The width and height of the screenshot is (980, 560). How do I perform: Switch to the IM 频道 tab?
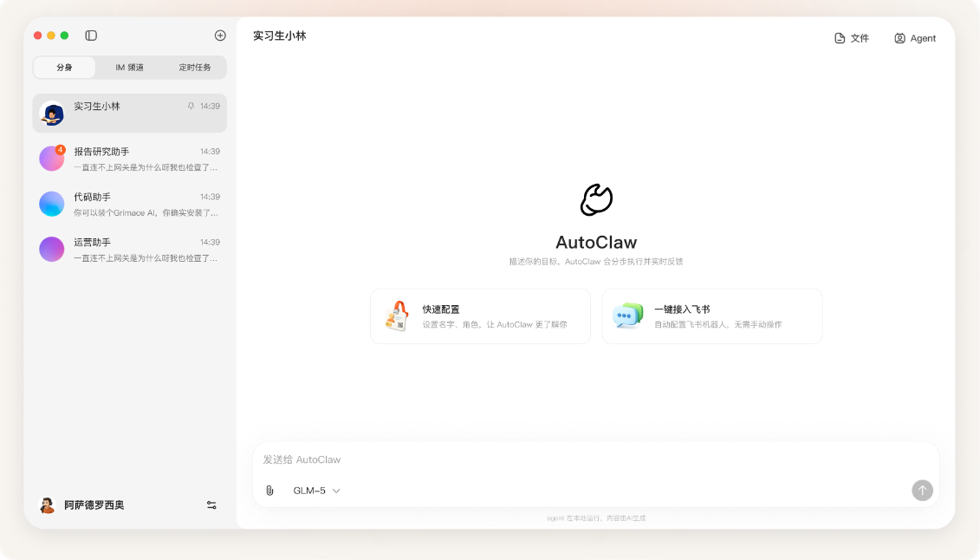[x=129, y=68]
